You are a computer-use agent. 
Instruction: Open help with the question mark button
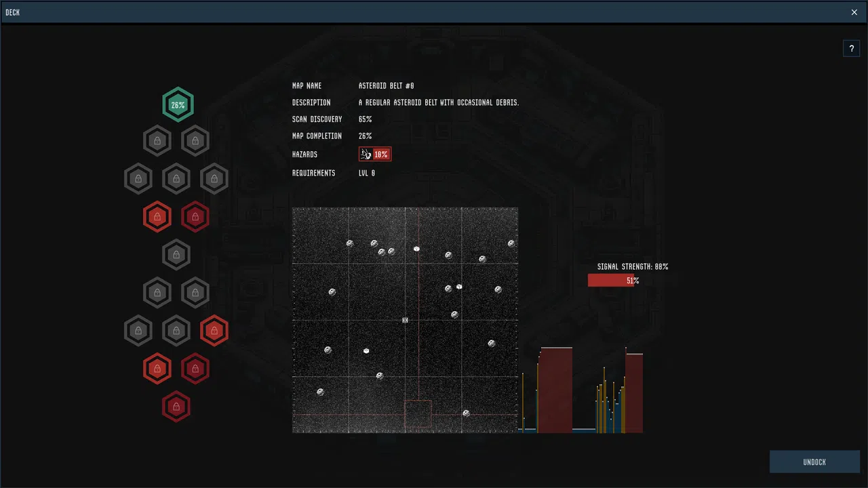point(851,48)
